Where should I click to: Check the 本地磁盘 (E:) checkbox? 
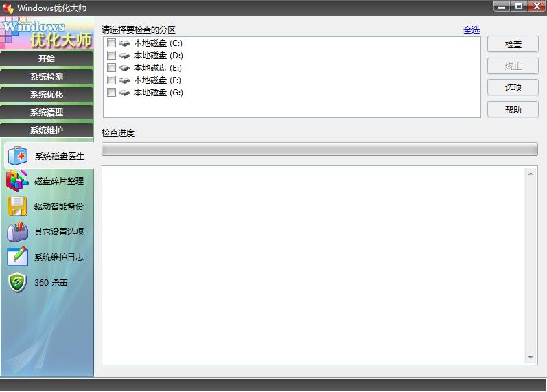(111, 68)
